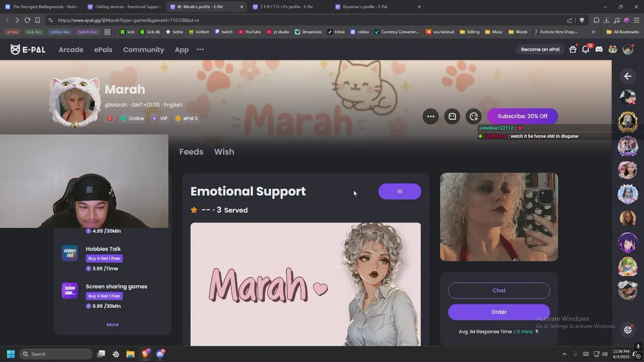Open the Streamlabs bookmark
Viewport: 644px width, 362px height.
coord(308,32)
